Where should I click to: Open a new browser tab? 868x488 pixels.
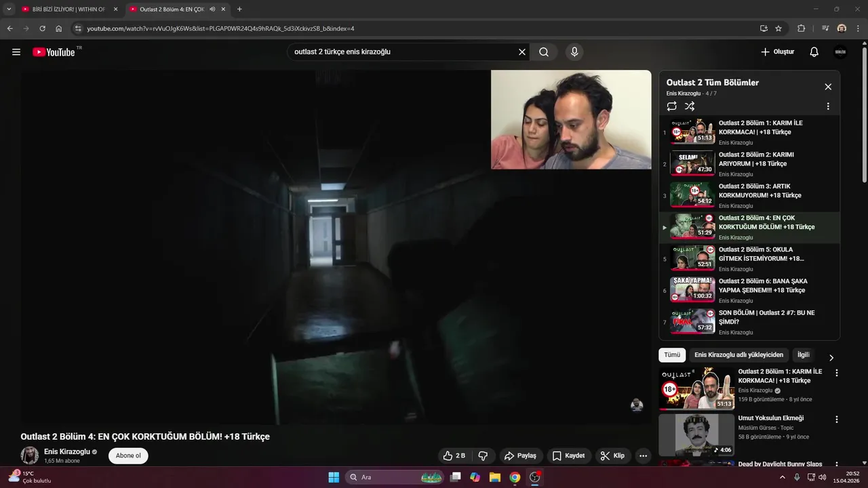point(239,9)
